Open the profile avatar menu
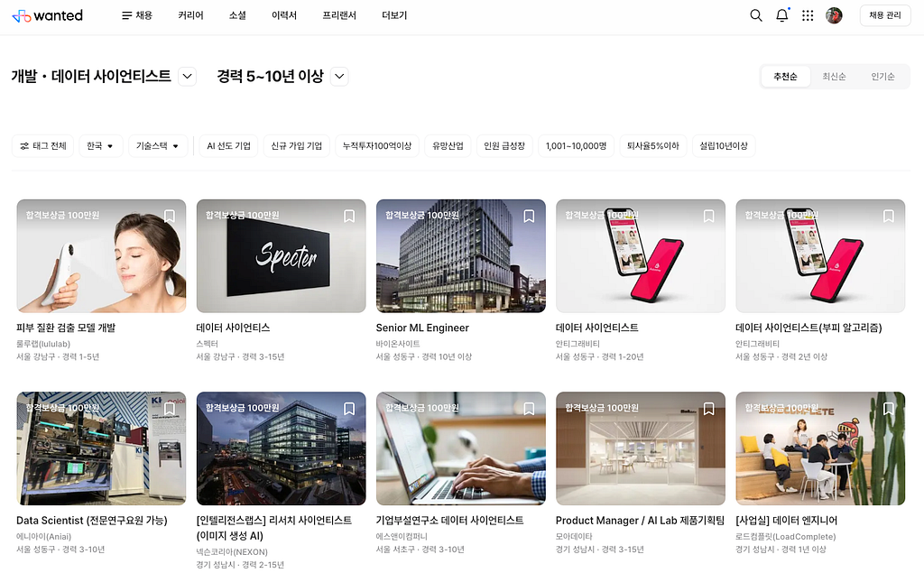Image resolution: width=924 pixels, height=573 pixels. (834, 16)
